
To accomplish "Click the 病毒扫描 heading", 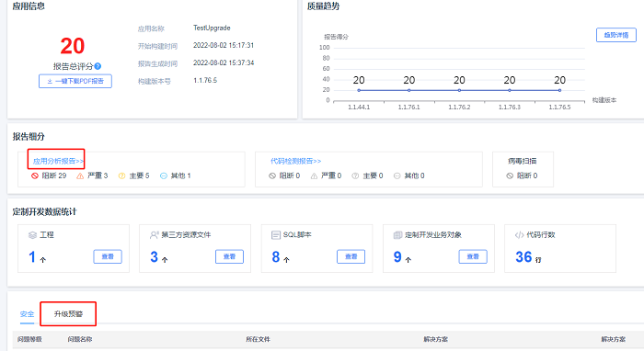I will (x=522, y=161).
